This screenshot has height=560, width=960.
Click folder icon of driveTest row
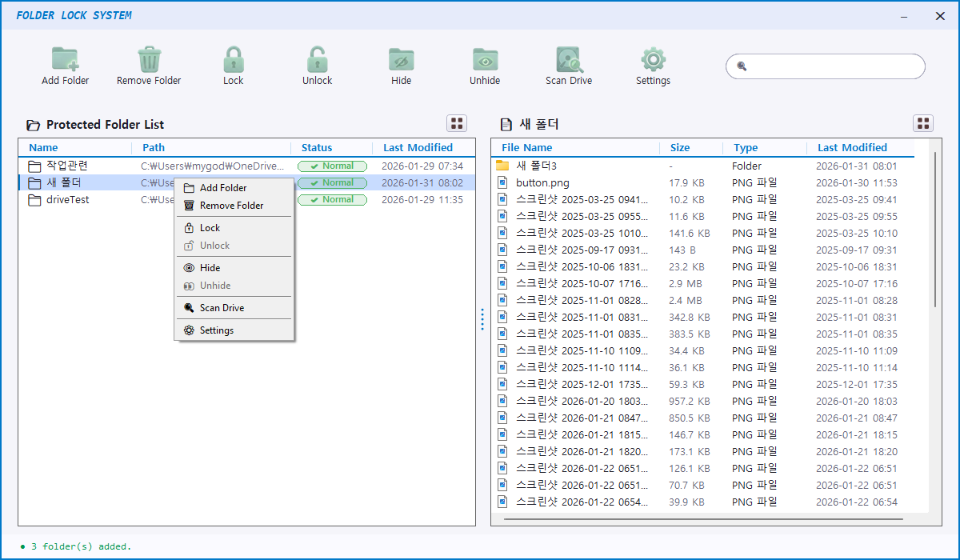click(34, 200)
